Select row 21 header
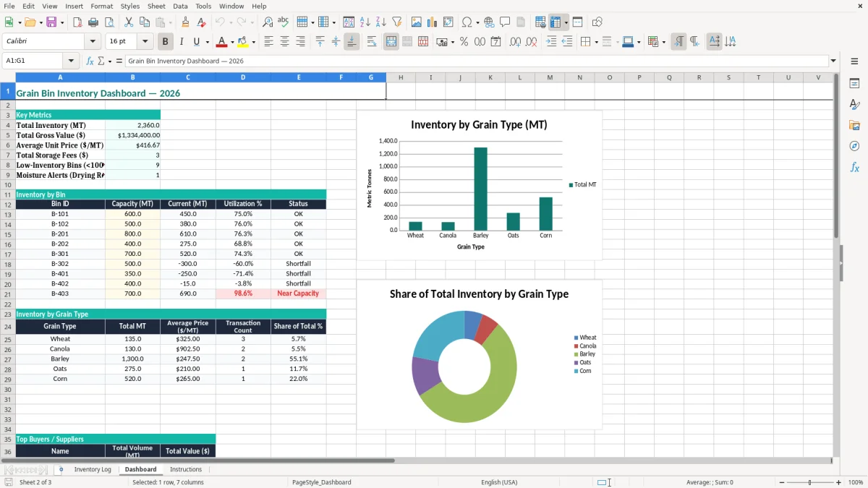868x488 pixels. (8, 294)
